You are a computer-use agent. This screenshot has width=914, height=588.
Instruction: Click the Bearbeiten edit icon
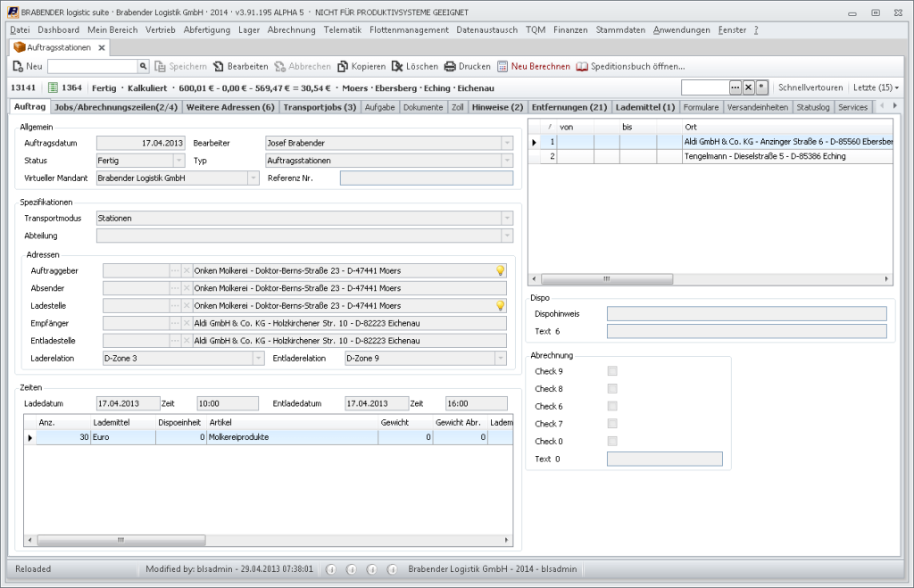pyautogui.click(x=219, y=67)
